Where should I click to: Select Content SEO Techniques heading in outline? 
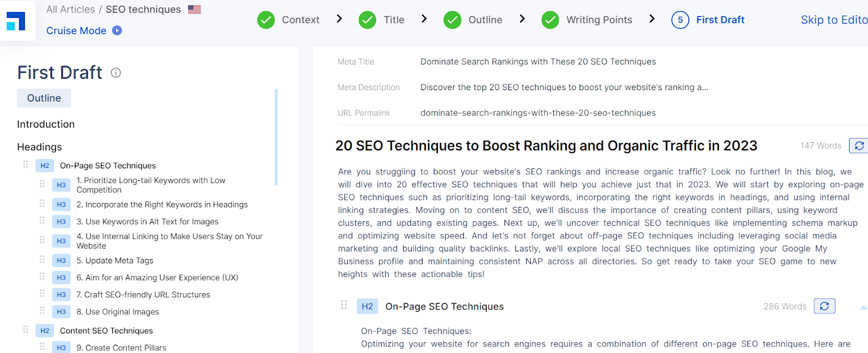pyautogui.click(x=106, y=331)
